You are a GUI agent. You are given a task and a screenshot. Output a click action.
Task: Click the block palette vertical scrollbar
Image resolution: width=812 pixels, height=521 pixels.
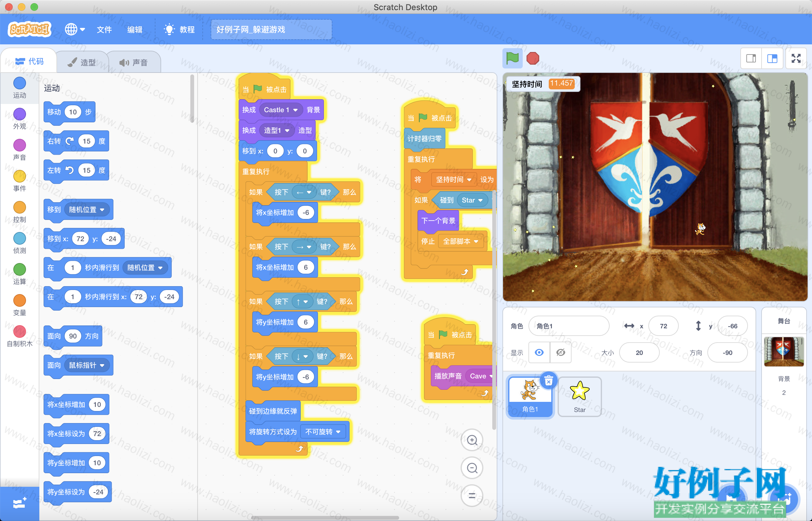192,99
